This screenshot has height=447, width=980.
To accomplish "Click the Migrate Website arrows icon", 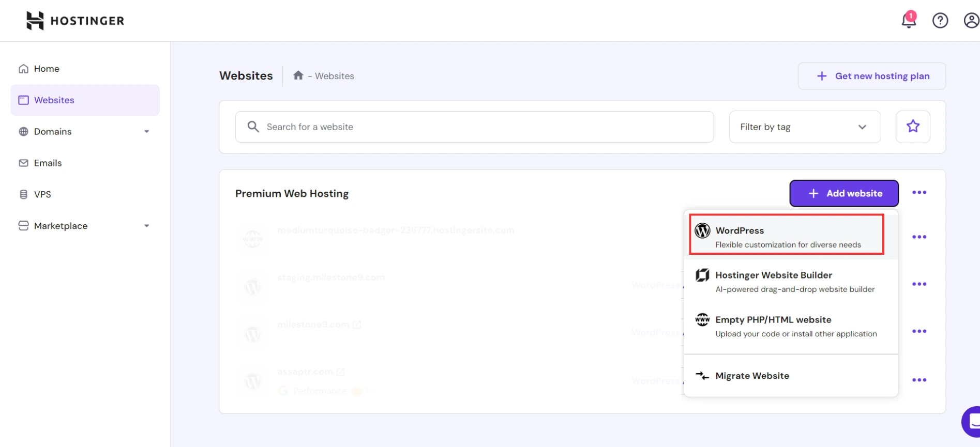I will [x=702, y=376].
